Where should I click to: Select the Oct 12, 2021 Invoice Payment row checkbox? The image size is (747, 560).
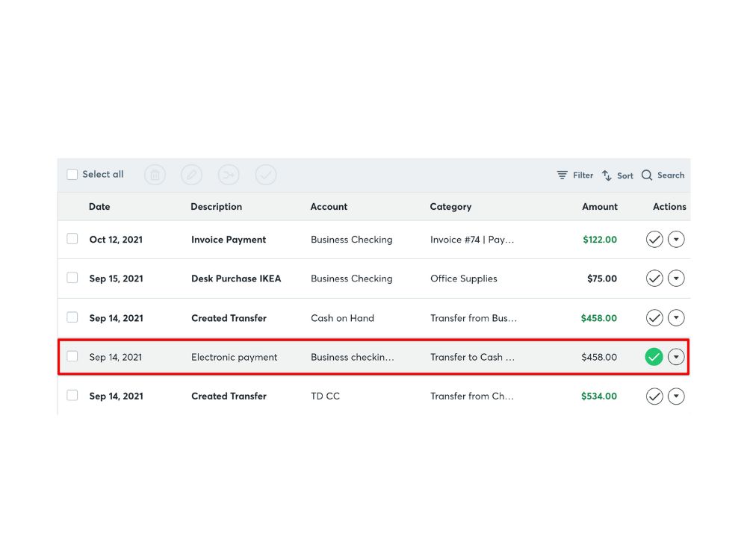tap(72, 239)
